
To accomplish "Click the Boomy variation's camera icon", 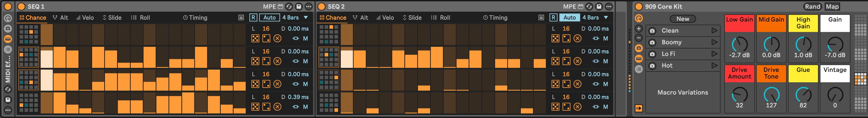I will 652,43.
